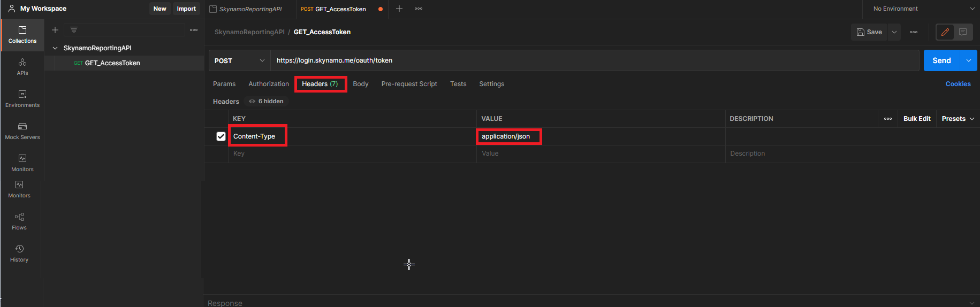Click the My Workspace title

pos(43,9)
